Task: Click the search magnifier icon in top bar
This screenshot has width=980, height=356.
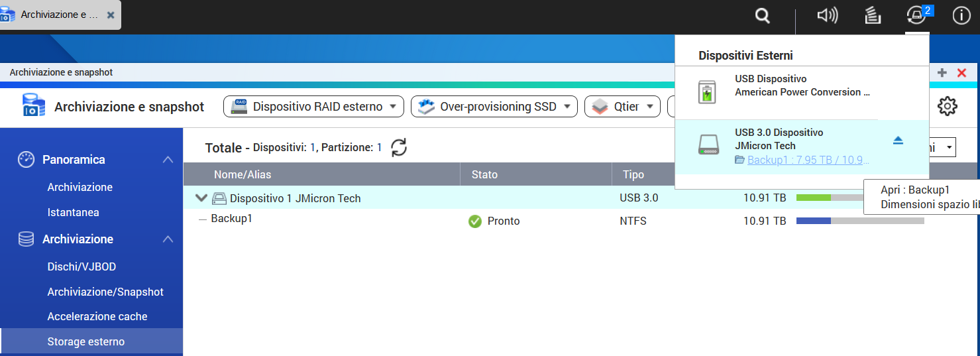Action: click(x=763, y=17)
